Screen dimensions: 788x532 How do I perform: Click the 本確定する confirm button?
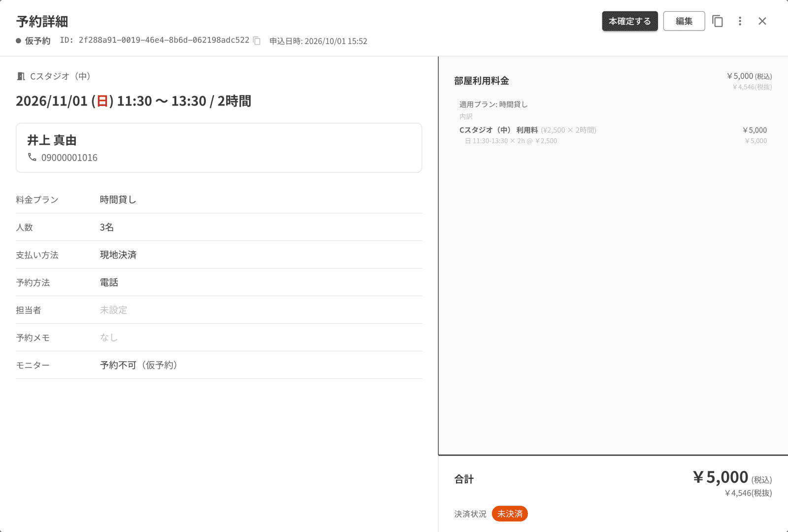[629, 21]
